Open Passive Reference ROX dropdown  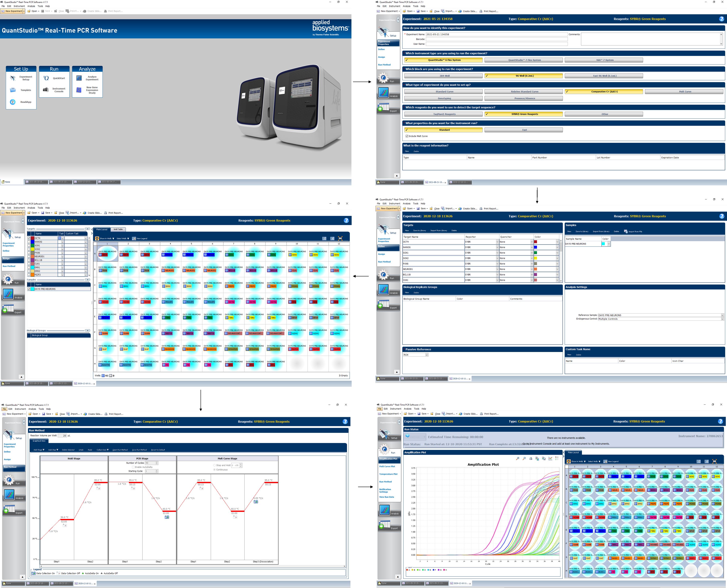427,355
